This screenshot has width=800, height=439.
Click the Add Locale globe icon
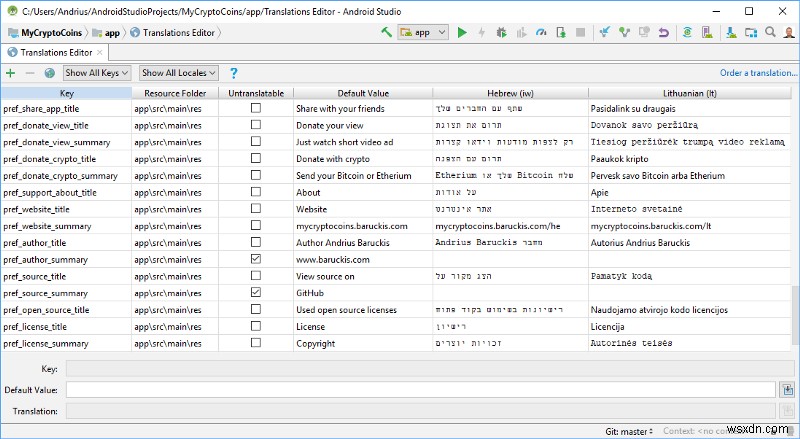[50, 73]
